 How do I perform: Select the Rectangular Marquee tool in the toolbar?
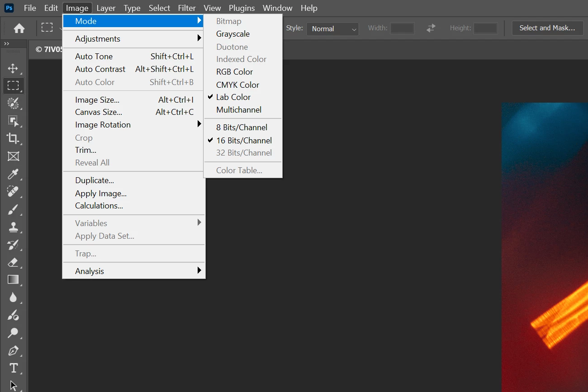(13, 86)
